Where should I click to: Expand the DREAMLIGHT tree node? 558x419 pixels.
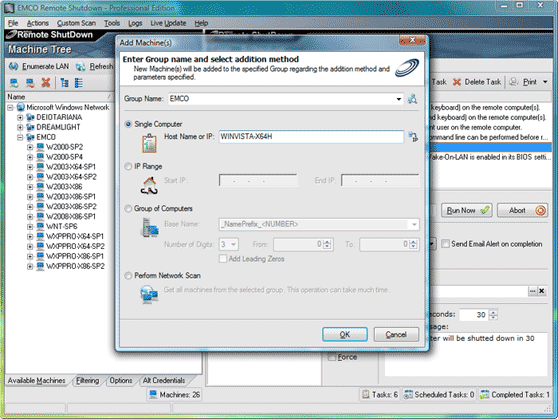pos(20,127)
